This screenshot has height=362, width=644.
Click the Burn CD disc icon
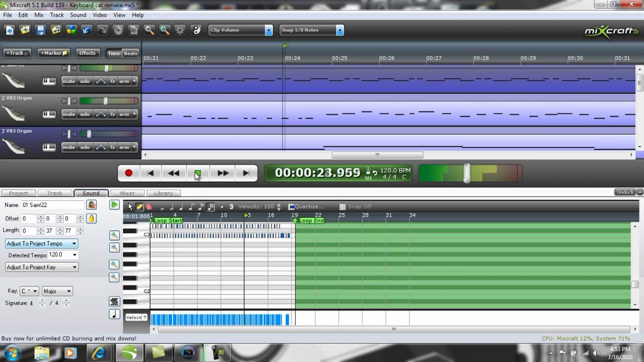pos(118,30)
